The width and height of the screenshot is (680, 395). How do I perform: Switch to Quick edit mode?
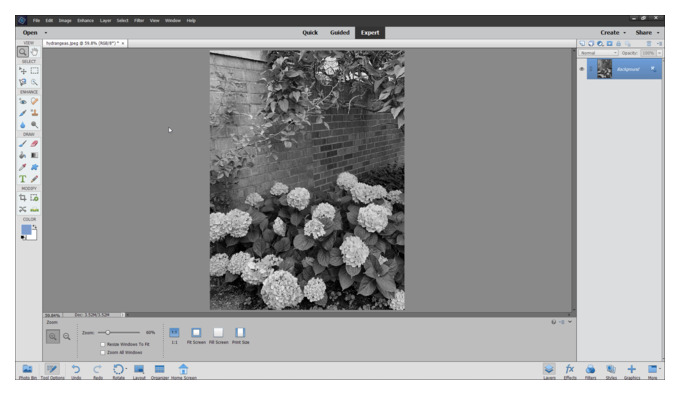point(310,33)
